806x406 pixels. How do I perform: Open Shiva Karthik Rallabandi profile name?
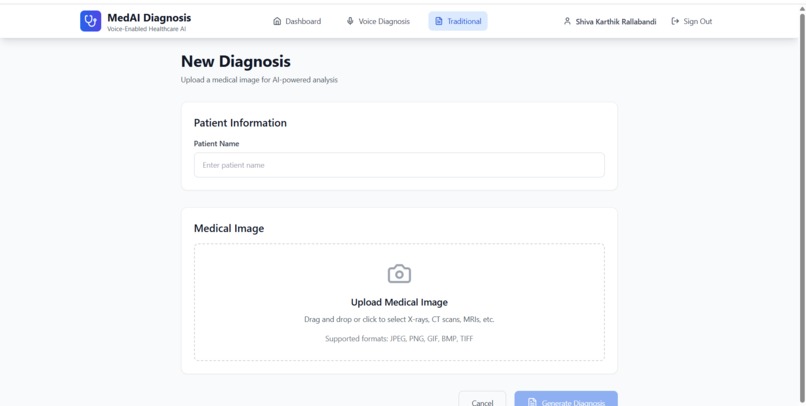616,22
